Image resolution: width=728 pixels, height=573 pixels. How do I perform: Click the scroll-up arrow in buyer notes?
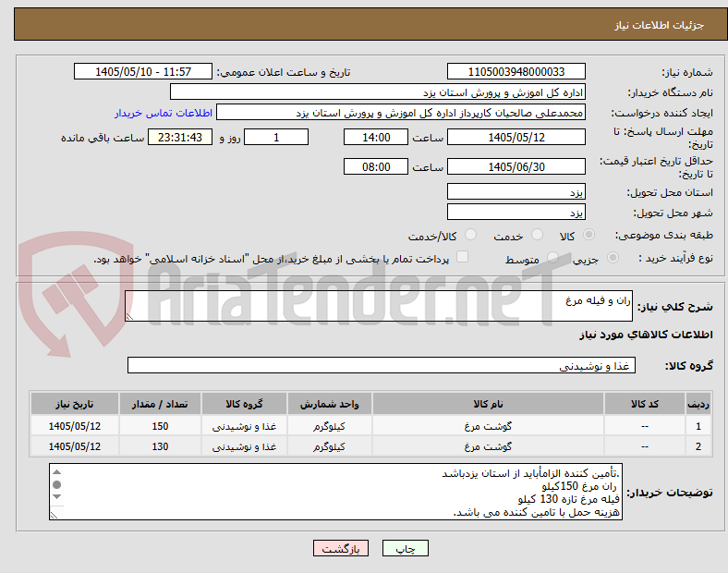pos(56,472)
